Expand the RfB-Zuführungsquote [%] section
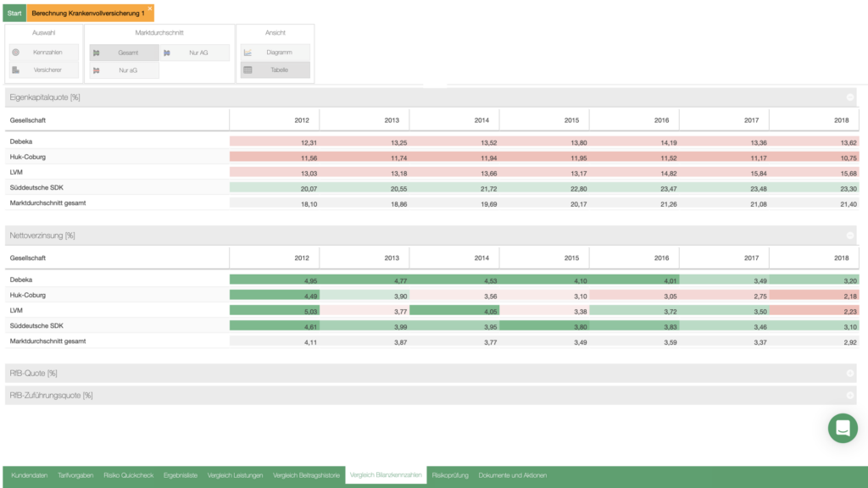 coord(849,395)
